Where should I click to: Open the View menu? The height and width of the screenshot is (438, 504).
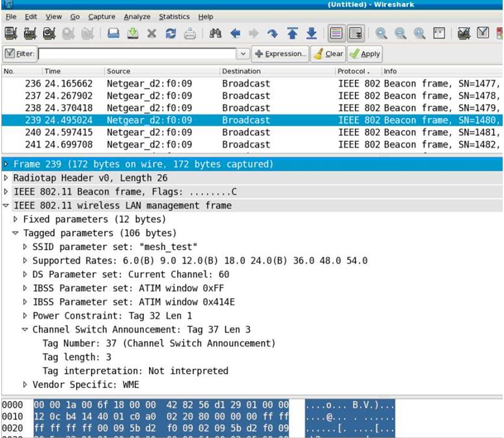point(53,17)
